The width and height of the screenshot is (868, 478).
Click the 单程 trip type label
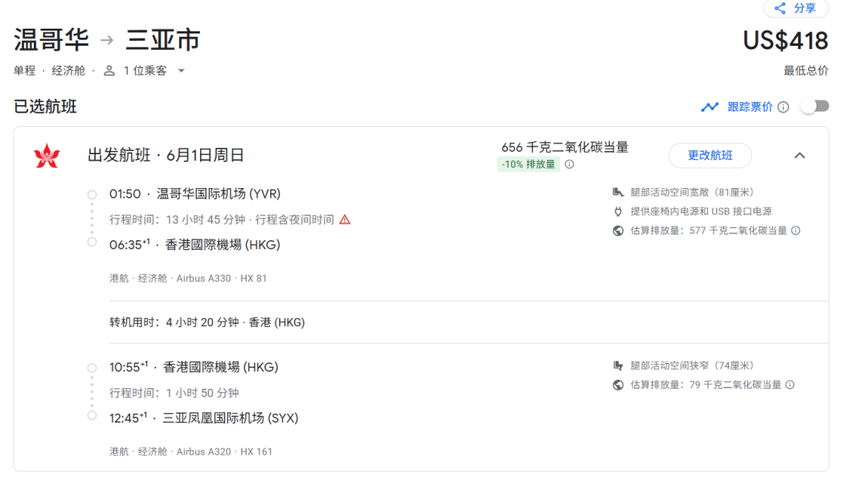pos(25,71)
